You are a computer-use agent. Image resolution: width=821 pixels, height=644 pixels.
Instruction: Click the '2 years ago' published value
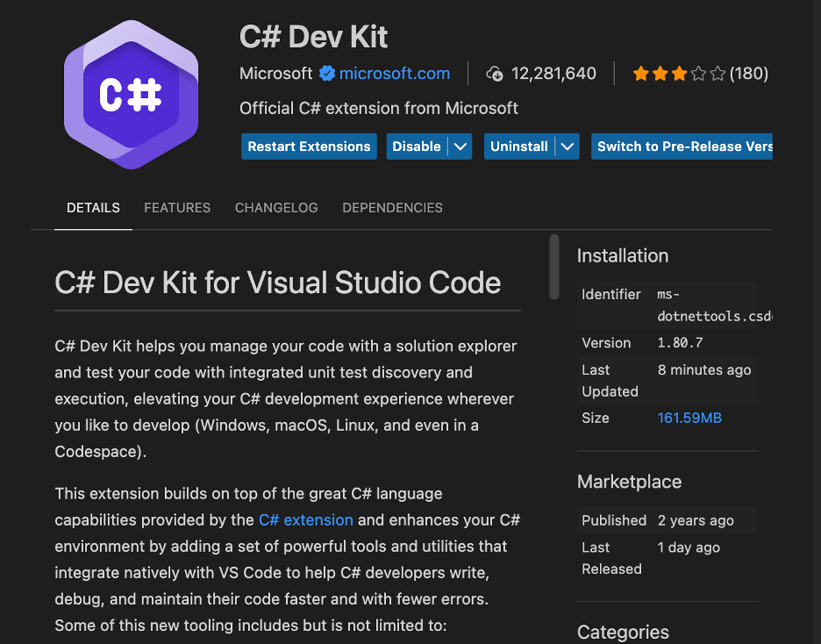coord(696,520)
